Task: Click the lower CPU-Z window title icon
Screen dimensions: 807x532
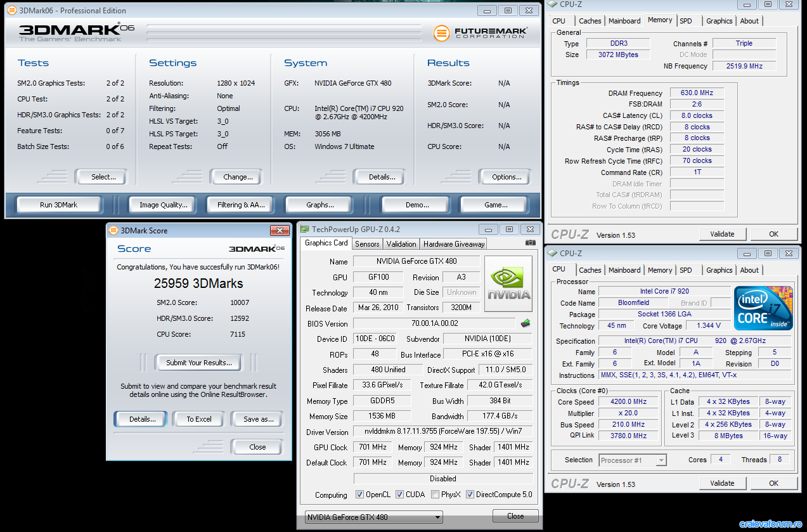Action: (x=553, y=253)
